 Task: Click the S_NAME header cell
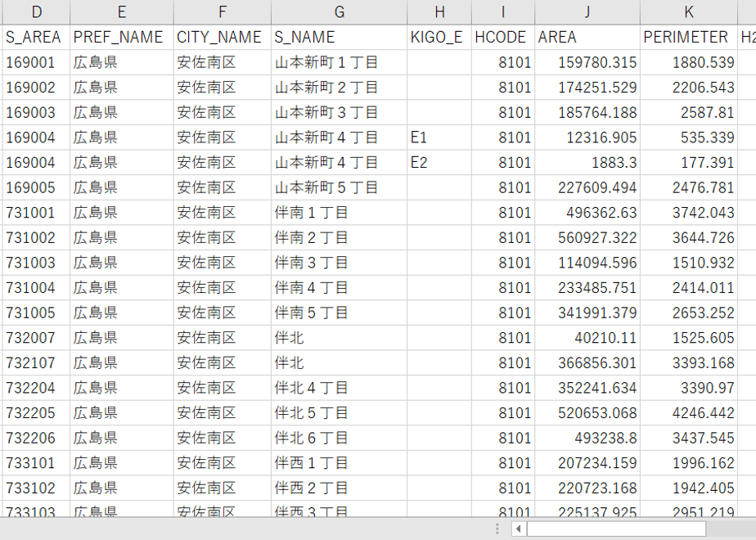pos(339,37)
